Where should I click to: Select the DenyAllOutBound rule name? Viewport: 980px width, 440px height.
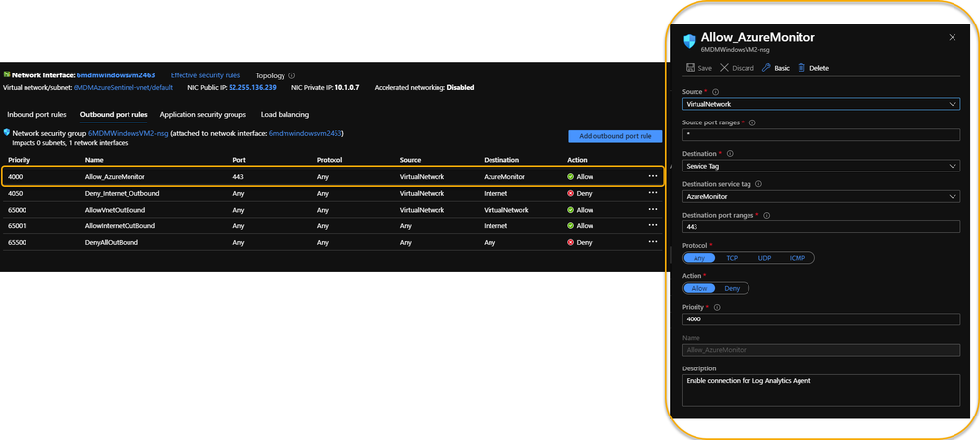111,242
